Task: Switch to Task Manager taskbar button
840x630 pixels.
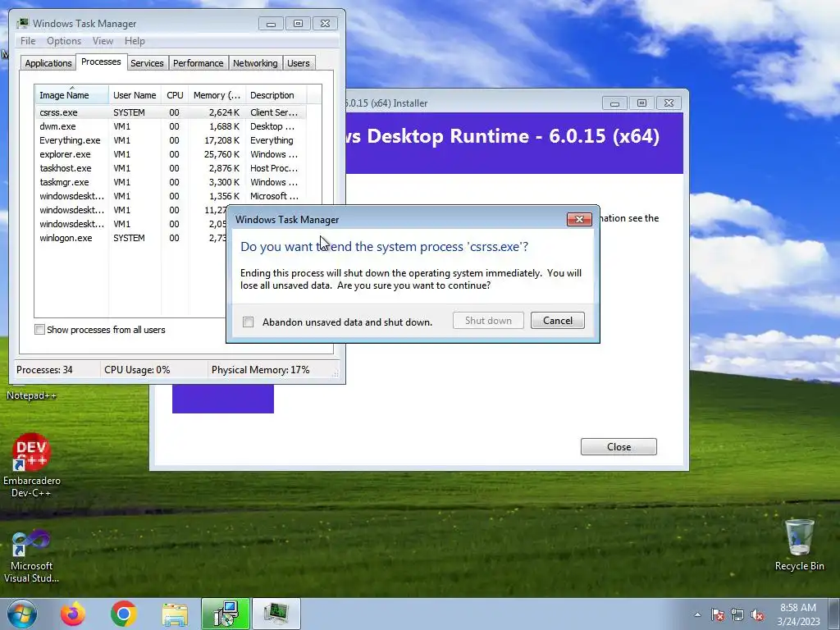Action: [x=276, y=614]
